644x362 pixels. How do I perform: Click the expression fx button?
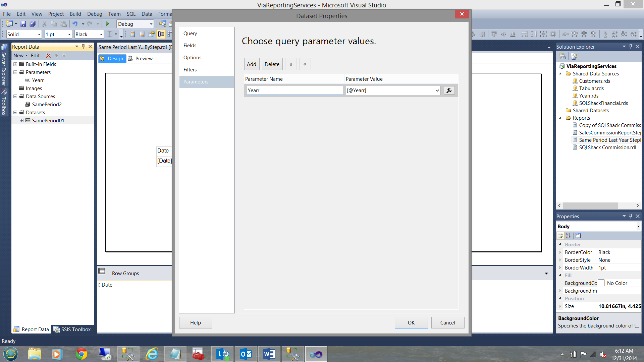point(449,90)
